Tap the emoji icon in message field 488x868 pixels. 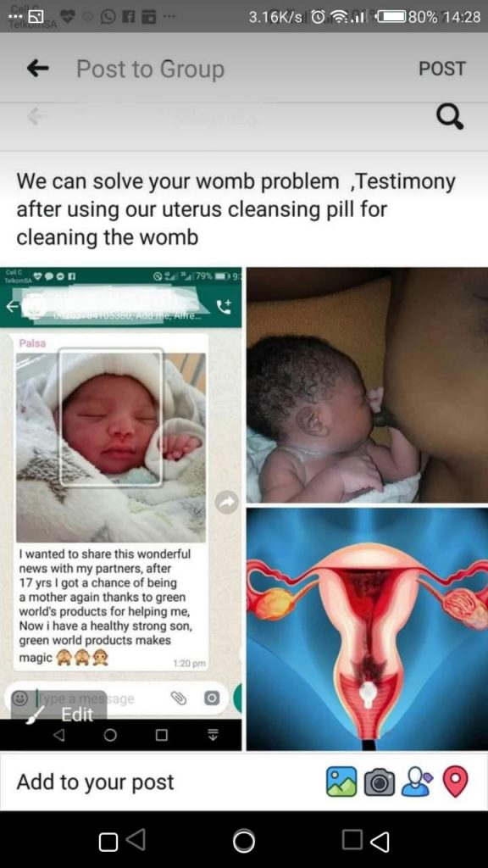20,698
